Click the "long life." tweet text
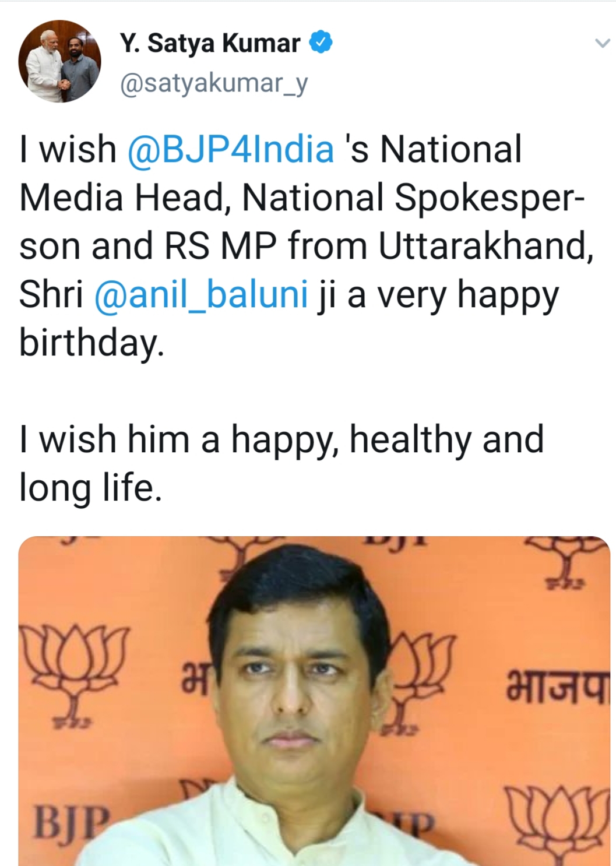This screenshot has width=616, height=866. tap(90, 487)
